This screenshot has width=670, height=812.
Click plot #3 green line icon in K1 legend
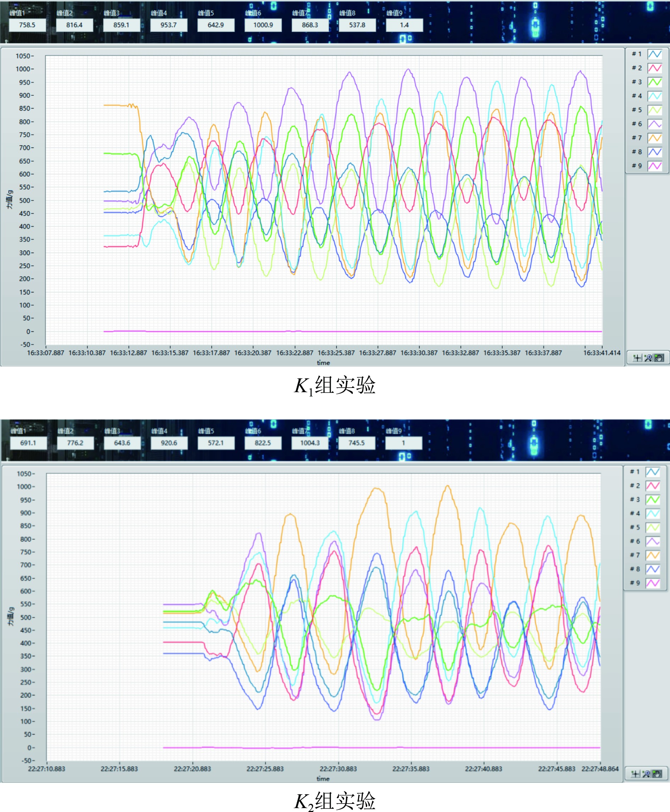654,82
